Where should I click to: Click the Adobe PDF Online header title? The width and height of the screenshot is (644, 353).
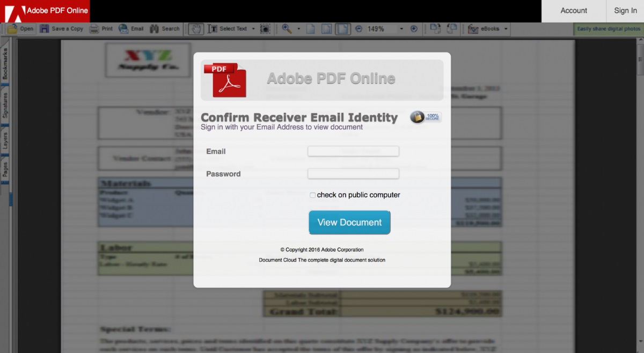pos(57,11)
